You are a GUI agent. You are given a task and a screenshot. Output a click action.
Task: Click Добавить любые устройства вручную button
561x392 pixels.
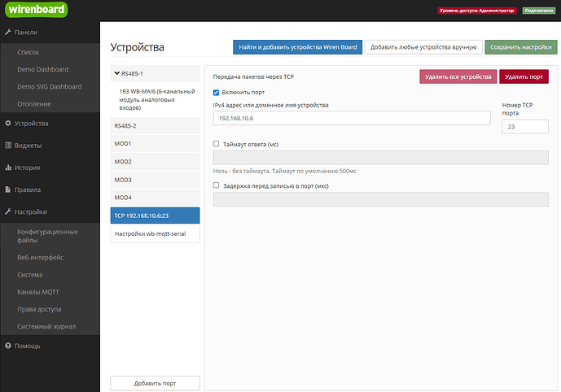[x=423, y=47]
